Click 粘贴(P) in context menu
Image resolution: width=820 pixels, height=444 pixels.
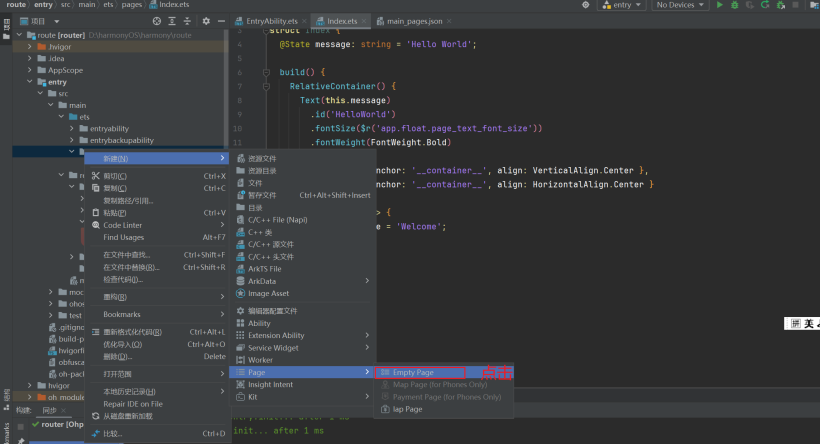[157, 213]
